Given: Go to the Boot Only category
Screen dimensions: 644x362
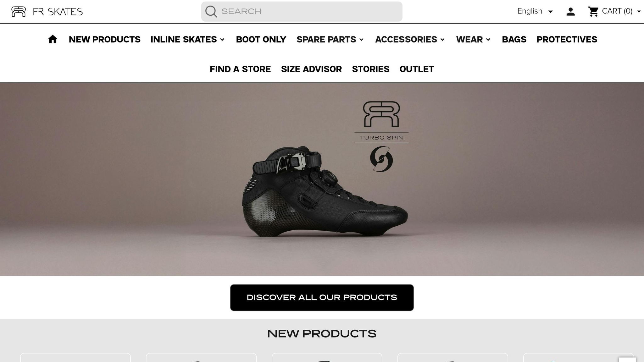Looking at the screenshot, I should coord(261,39).
